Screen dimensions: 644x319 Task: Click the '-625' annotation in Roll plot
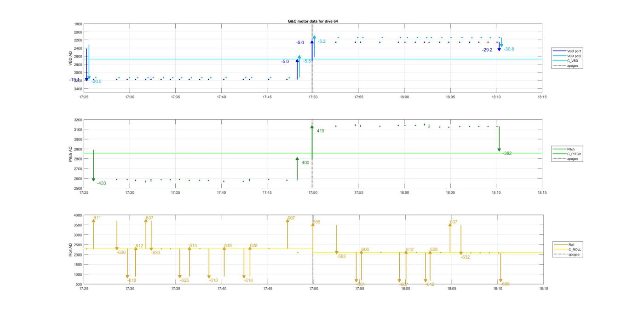point(184,280)
